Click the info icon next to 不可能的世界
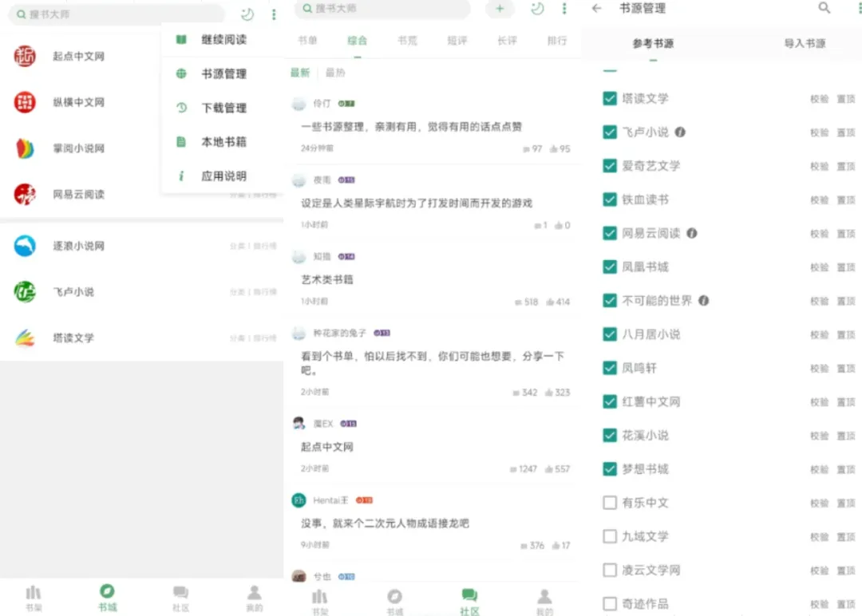The width and height of the screenshot is (862, 616). click(703, 301)
